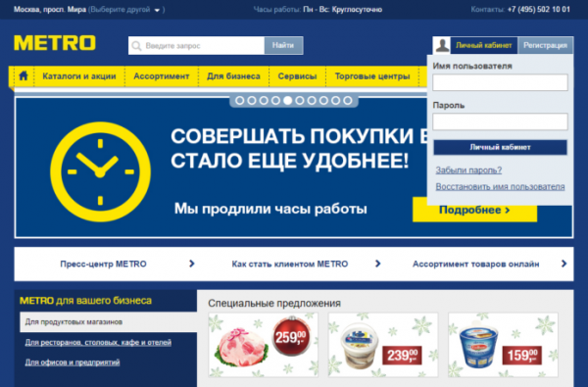
Task: Select the active fifth slide dot
Action: tap(288, 101)
